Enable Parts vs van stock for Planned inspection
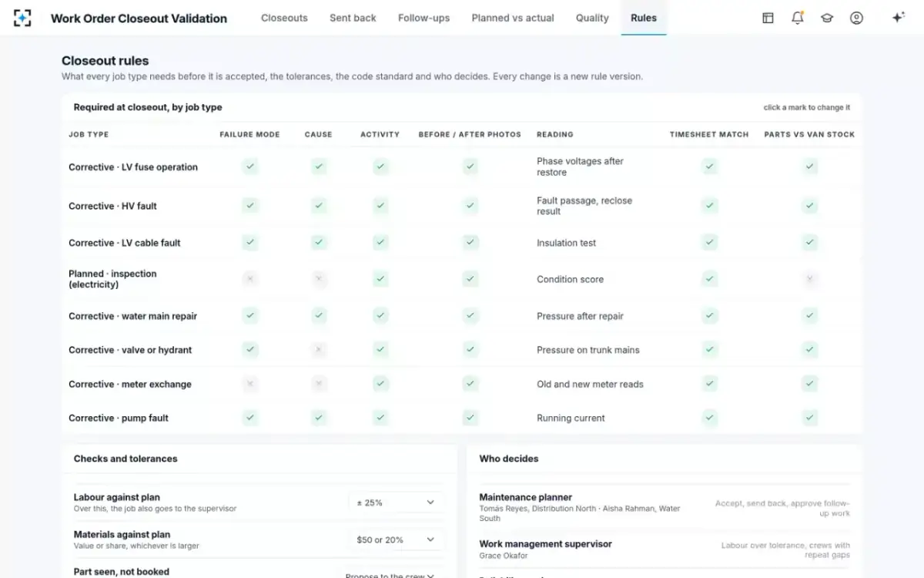 (x=809, y=279)
